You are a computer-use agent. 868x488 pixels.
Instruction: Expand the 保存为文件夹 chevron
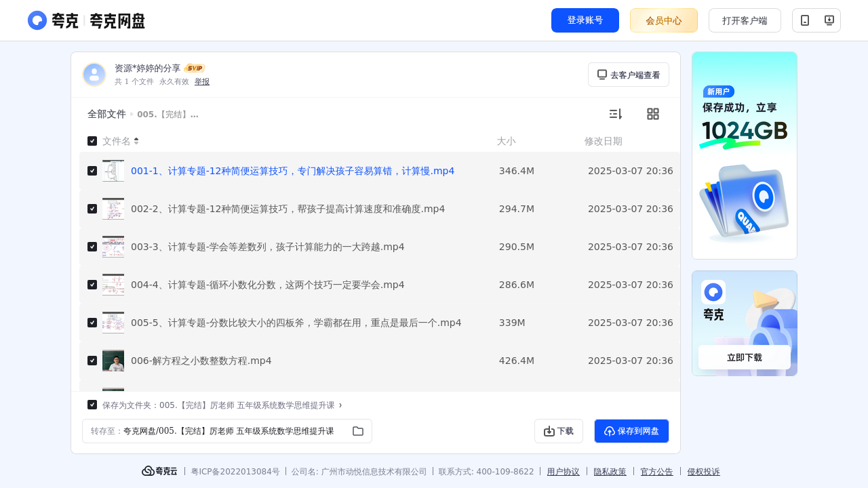tap(340, 405)
